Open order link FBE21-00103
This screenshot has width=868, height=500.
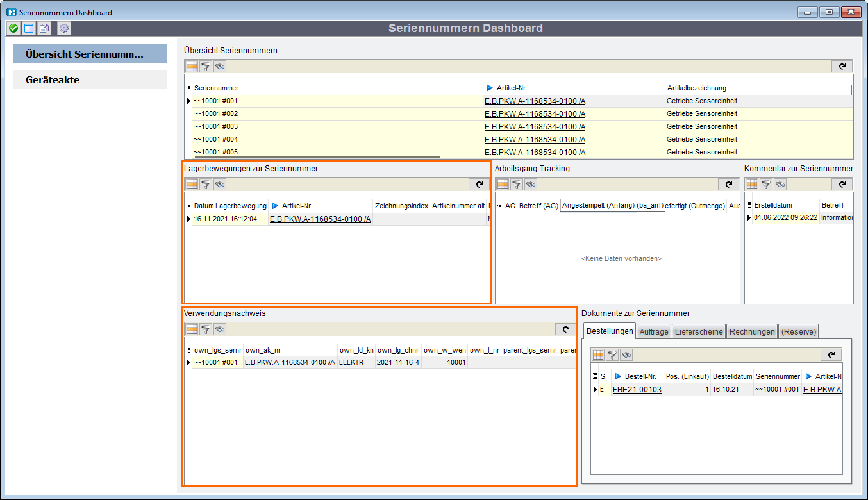tap(637, 389)
